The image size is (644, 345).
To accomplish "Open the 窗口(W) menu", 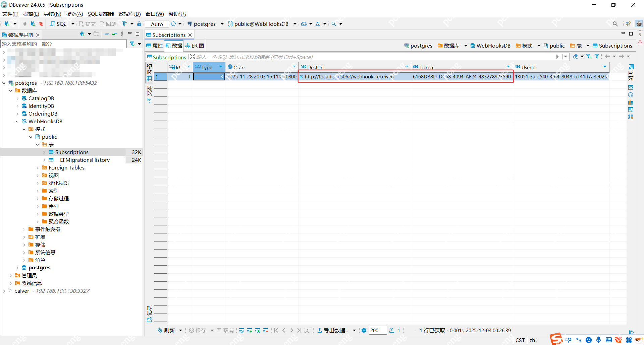I will click(x=155, y=14).
